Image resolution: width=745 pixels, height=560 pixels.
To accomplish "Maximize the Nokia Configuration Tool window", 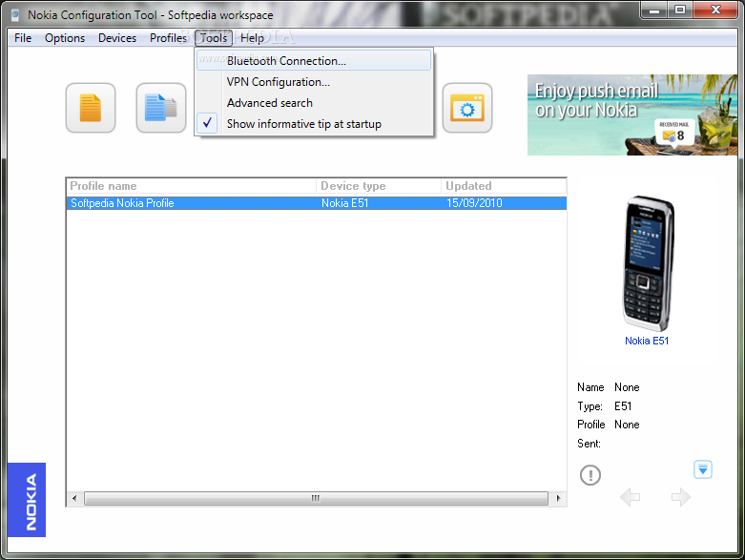I will [680, 10].
